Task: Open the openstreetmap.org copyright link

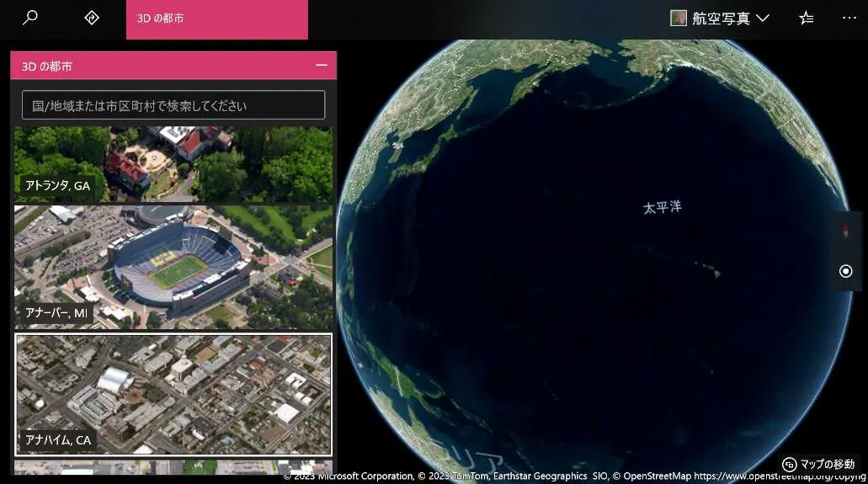Action: click(780, 476)
